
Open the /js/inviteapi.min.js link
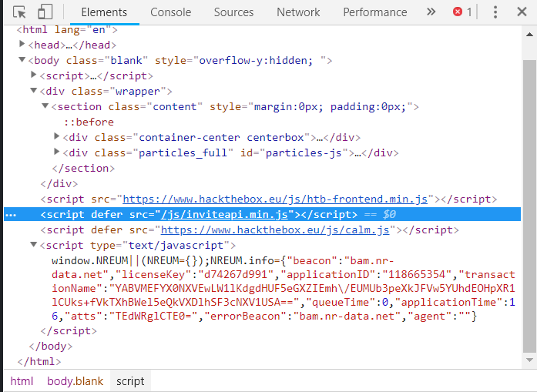[224, 214]
